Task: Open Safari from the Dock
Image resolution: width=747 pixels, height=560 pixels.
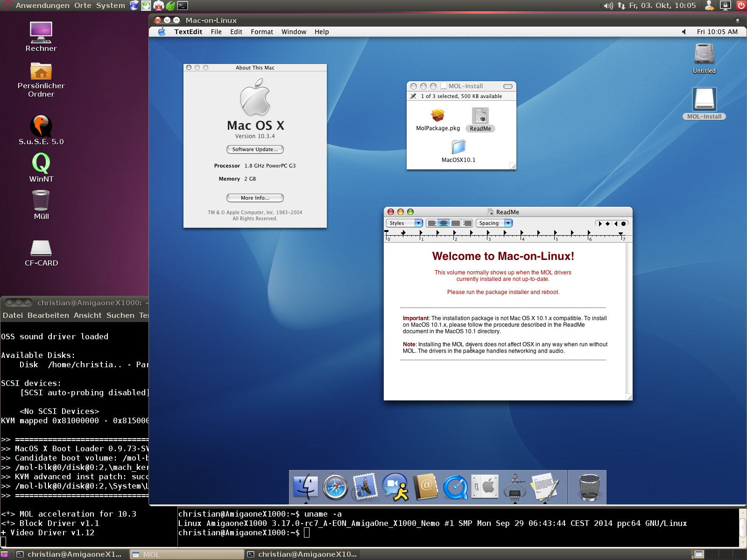Action: coord(335,487)
